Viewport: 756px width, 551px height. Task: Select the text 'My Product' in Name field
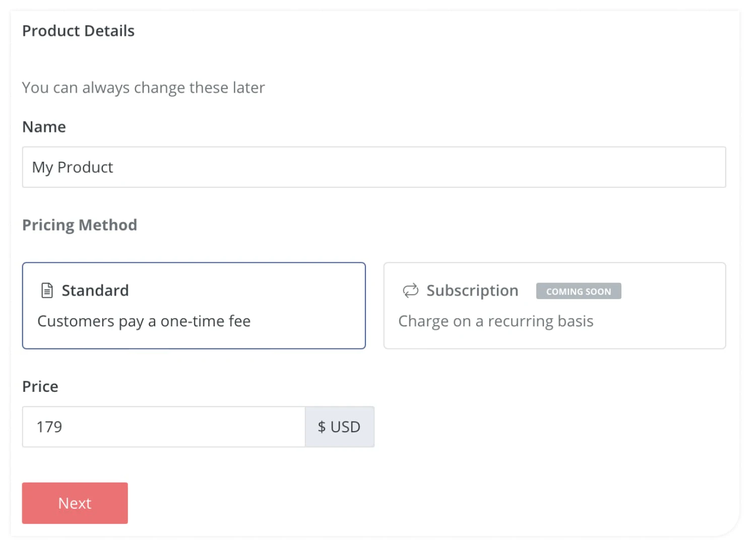[x=72, y=167]
